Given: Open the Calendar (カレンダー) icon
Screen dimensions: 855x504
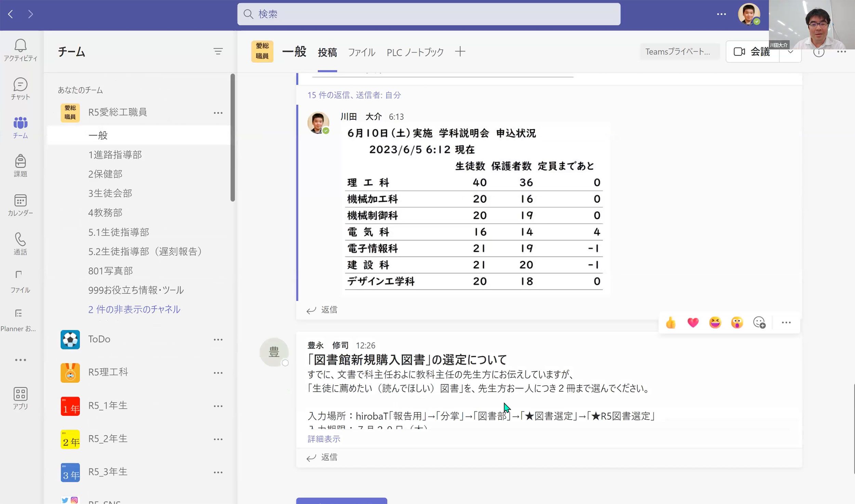Looking at the screenshot, I should tap(21, 205).
